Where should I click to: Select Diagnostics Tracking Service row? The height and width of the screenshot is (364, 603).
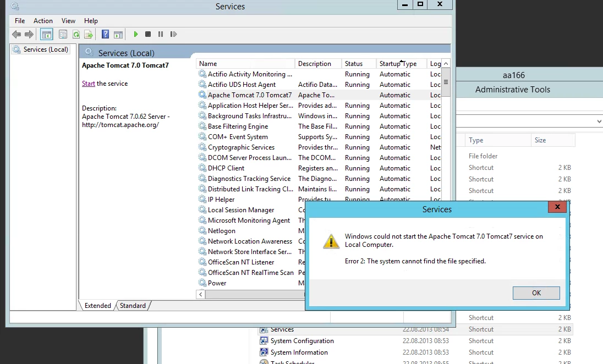[319, 178]
